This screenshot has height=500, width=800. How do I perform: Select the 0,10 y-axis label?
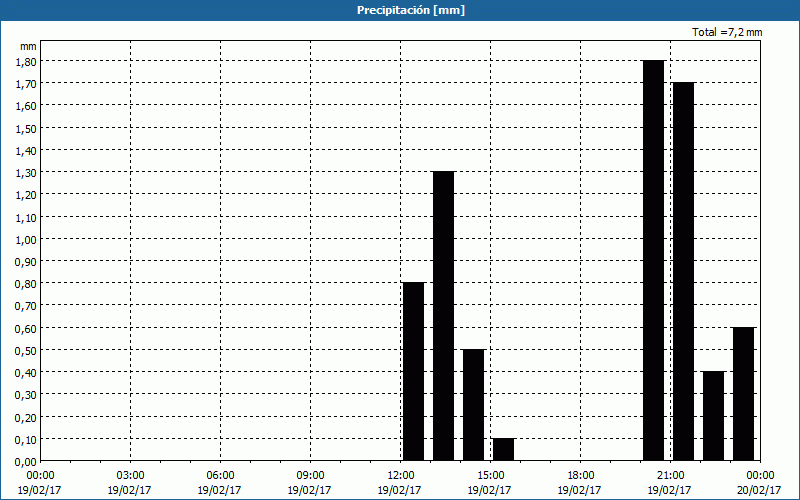(x=26, y=440)
